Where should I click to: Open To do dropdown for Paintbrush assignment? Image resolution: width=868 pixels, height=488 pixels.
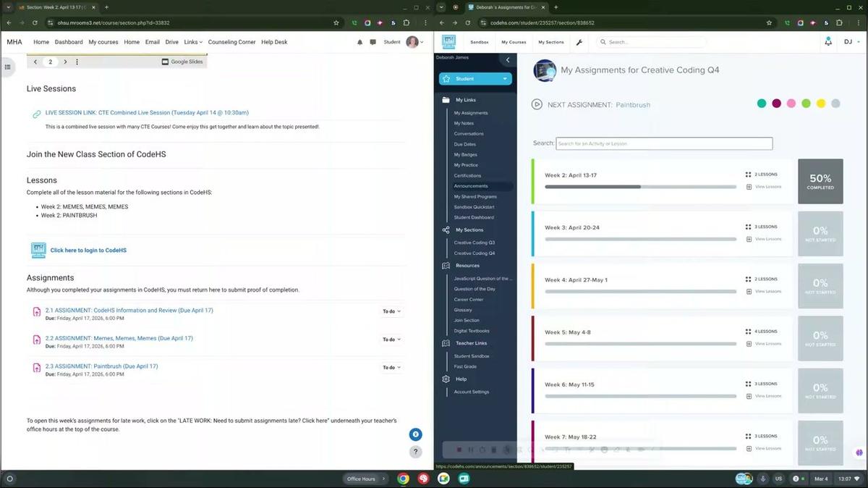(x=391, y=368)
